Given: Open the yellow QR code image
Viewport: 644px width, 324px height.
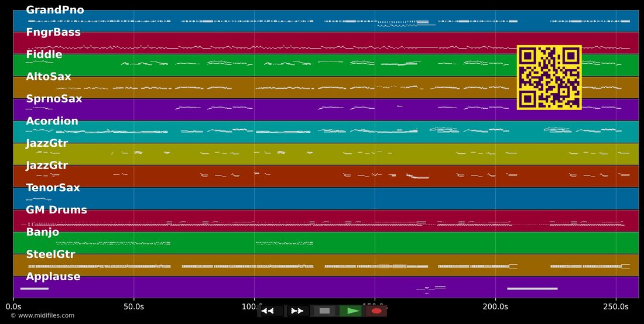Looking at the screenshot, I should (x=549, y=78).
